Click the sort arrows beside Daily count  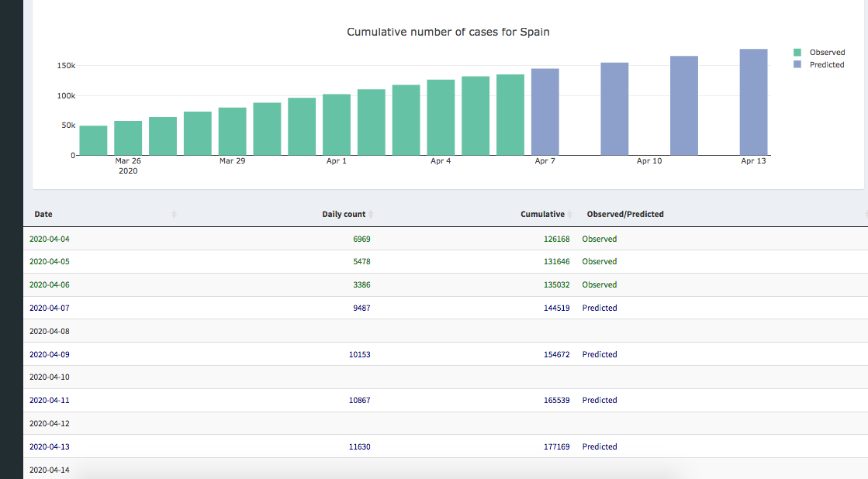pyautogui.click(x=371, y=214)
